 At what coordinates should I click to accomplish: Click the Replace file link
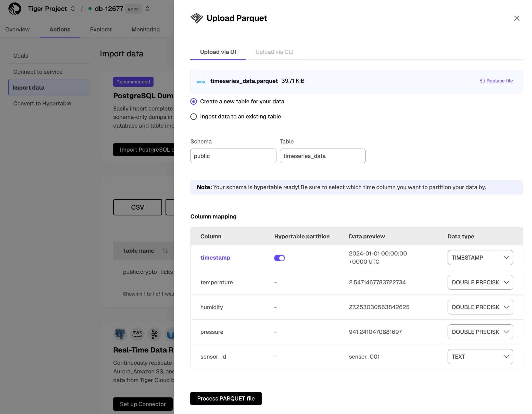[499, 81]
